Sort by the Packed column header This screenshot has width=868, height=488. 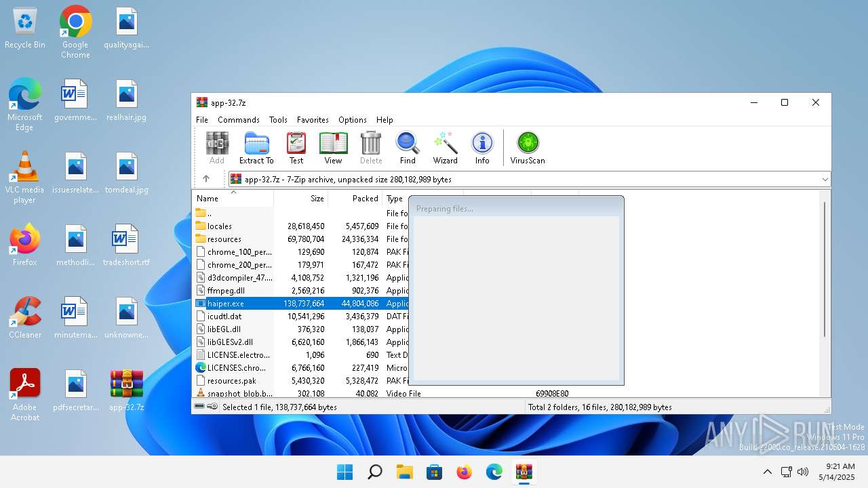pyautogui.click(x=355, y=199)
